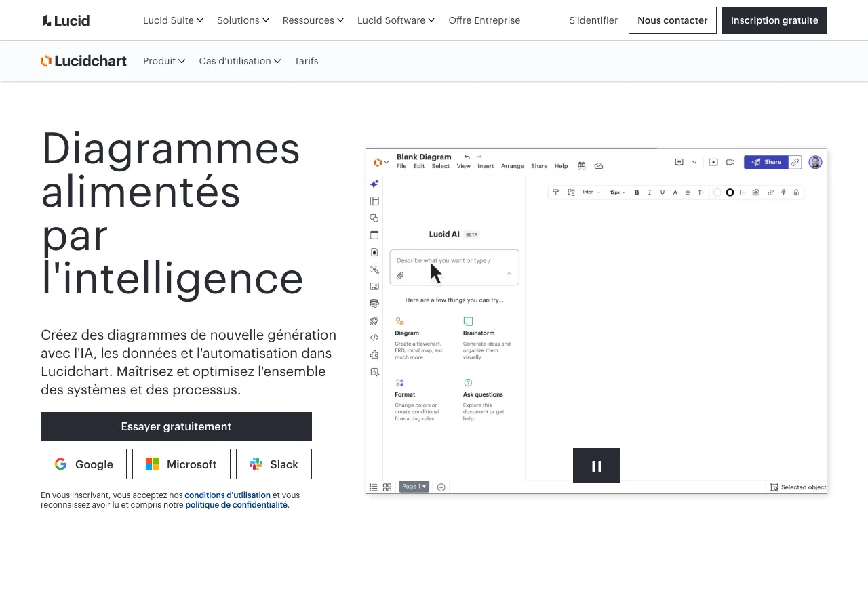Click the templates layout icon in demo sidebar
This screenshot has height=610, width=868.
[374, 201]
